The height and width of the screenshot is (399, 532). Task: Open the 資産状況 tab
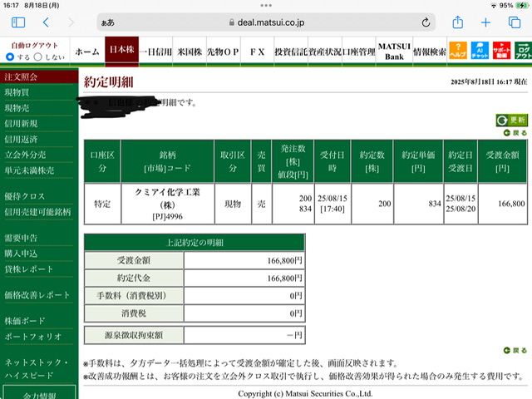tap(325, 52)
